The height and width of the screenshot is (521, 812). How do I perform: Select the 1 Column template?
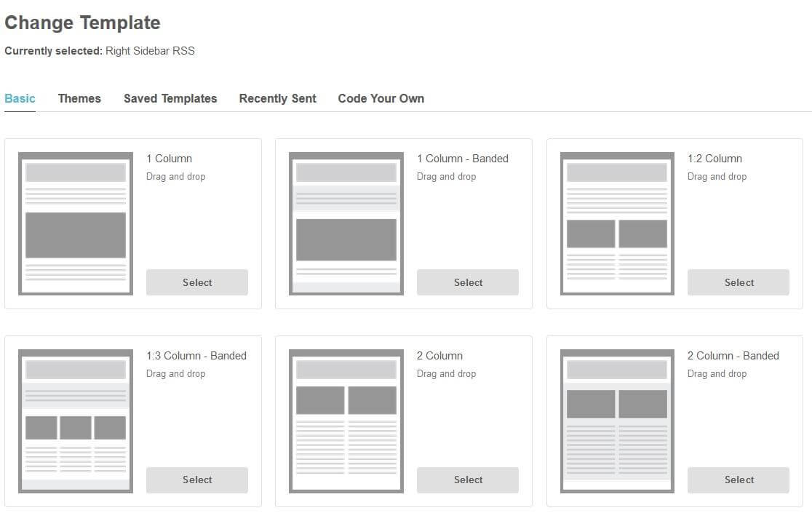[196, 282]
